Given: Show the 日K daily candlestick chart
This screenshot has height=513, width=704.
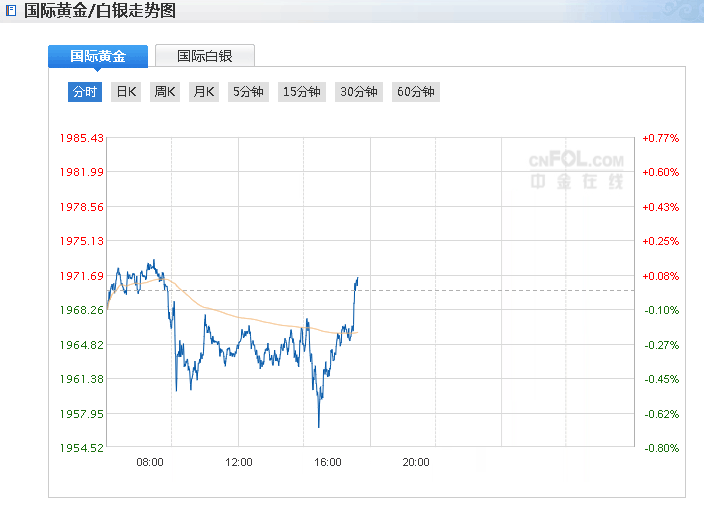Looking at the screenshot, I should click(126, 92).
